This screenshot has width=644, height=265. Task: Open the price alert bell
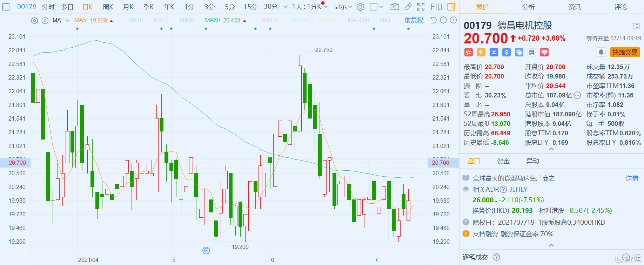[601, 52]
